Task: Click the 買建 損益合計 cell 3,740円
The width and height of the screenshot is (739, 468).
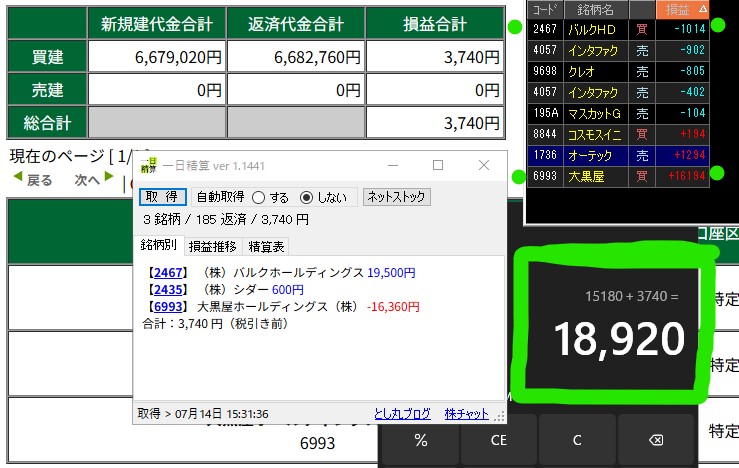Action: (435, 57)
